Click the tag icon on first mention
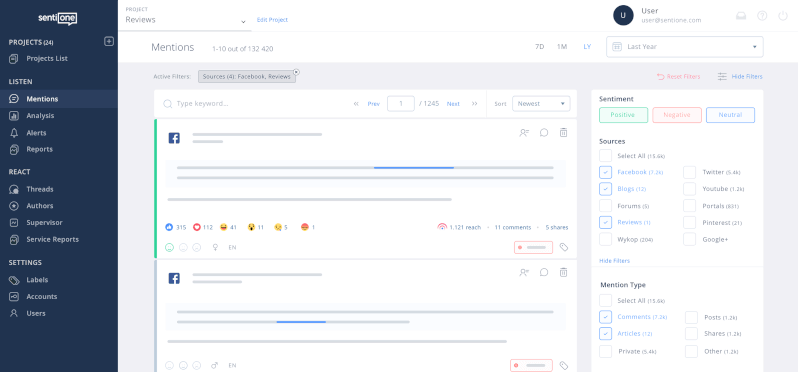Image resolution: width=798 pixels, height=372 pixels. [563, 247]
